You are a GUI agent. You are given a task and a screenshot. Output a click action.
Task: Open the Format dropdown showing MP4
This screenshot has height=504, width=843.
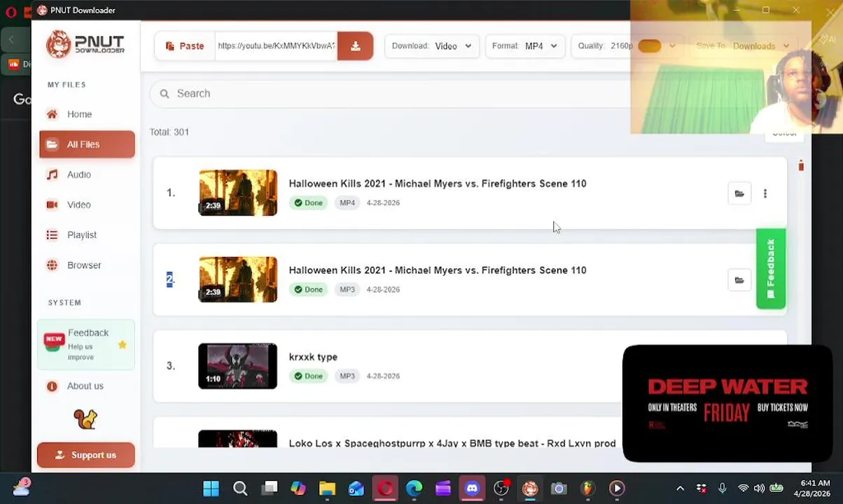[524, 46]
